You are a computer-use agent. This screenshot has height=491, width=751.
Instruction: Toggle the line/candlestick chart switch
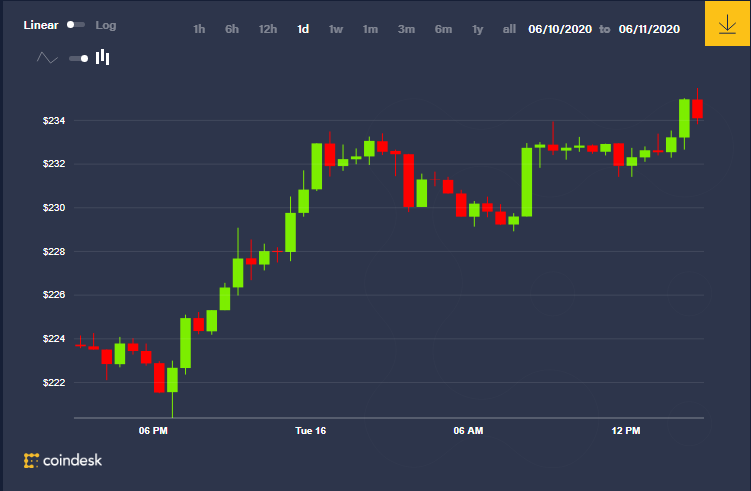click(79, 58)
